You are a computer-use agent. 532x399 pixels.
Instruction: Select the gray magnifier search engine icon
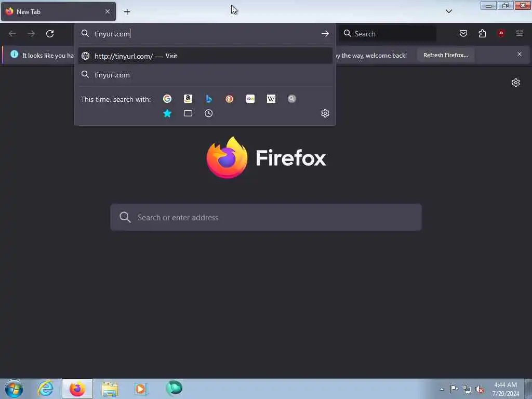292,99
